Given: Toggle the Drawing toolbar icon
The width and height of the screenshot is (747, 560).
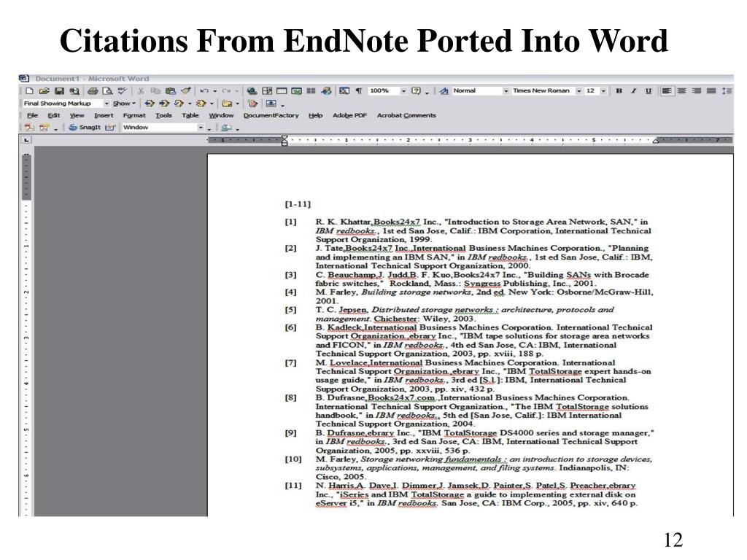Looking at the screenshot, I should coord(326,91).
